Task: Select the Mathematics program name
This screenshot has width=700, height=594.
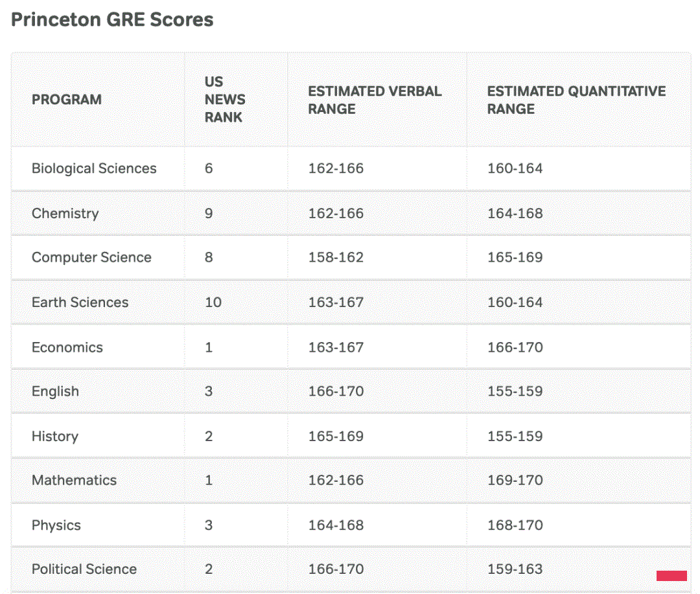Action: tap(74, 480)
